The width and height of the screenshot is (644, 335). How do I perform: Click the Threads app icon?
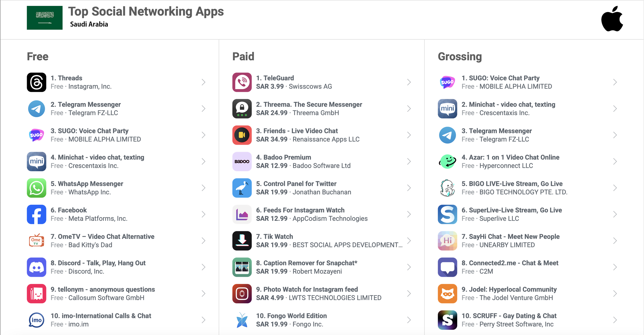pos(36,82)
